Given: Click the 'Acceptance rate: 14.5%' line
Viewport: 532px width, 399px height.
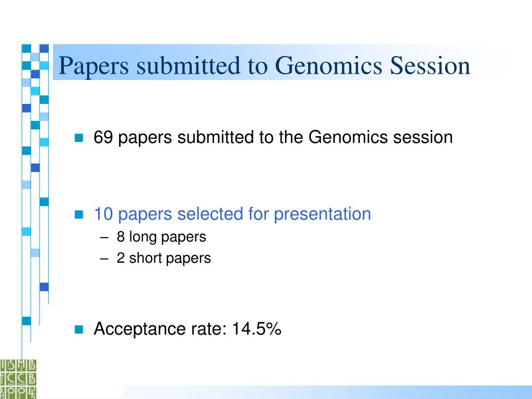Looking at the screenshot, I should (187, 329).
